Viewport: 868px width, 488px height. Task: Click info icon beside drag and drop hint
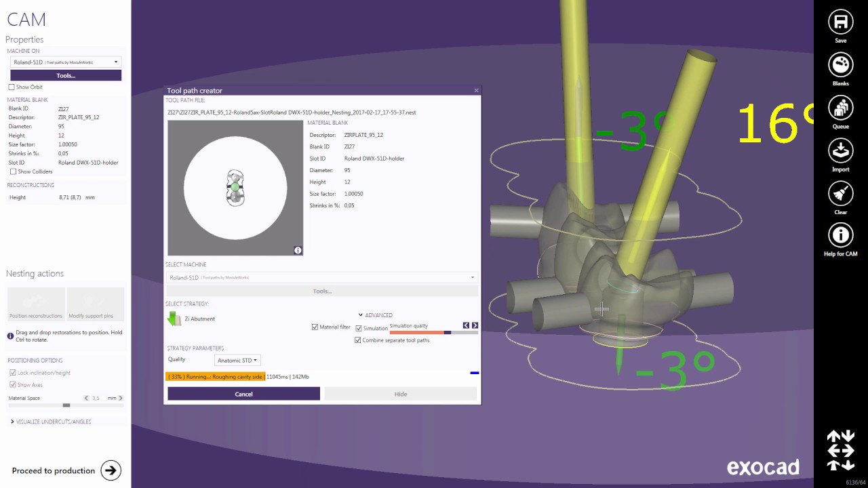click(x=11, y=335)
